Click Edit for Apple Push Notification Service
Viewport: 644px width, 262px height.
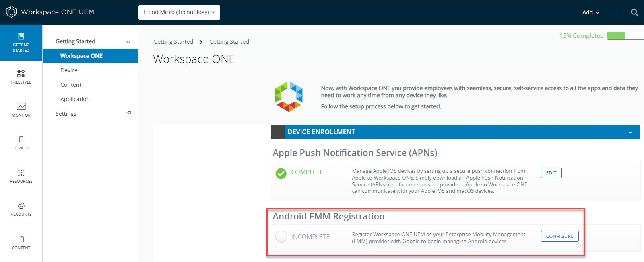click(x=551, y=173)
